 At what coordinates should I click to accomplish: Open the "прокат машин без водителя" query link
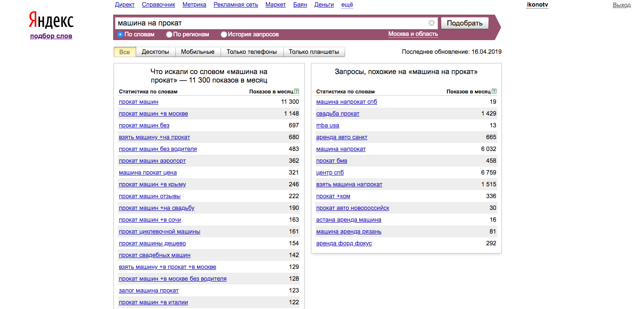point(158,149)
